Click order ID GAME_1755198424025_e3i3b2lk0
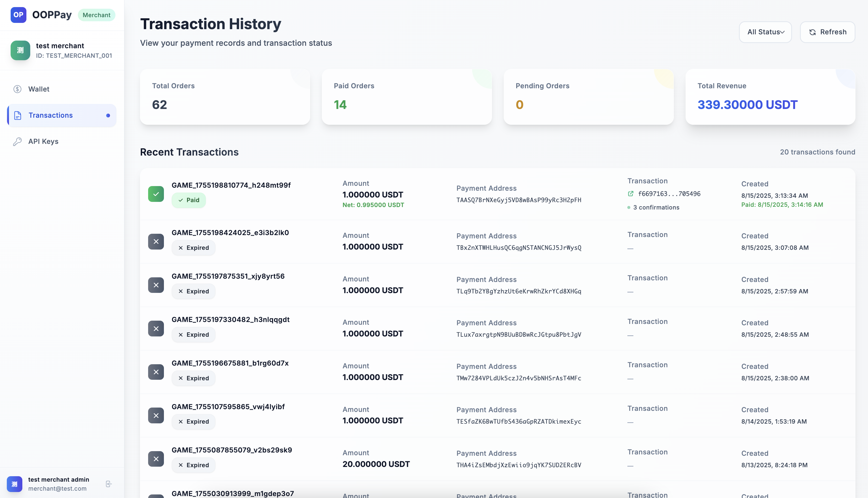The width and height of the screenshot is (868, 498). (230, 233)
